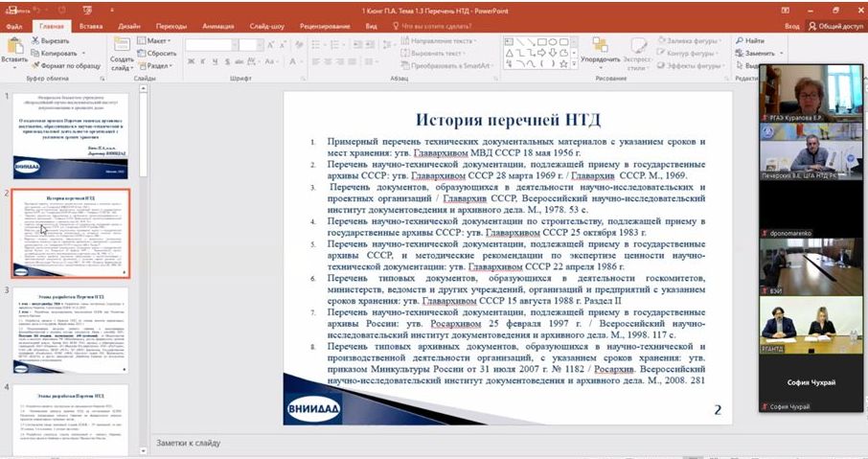Click the justify text icon
868x459 pixels.
pyautogui.click(x=351, y=61)
